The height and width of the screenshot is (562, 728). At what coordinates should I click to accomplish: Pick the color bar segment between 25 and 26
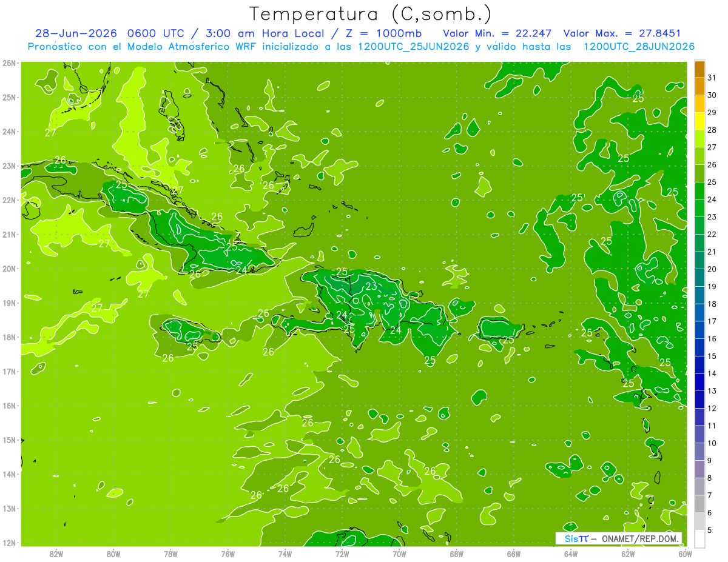pos(699,173)
